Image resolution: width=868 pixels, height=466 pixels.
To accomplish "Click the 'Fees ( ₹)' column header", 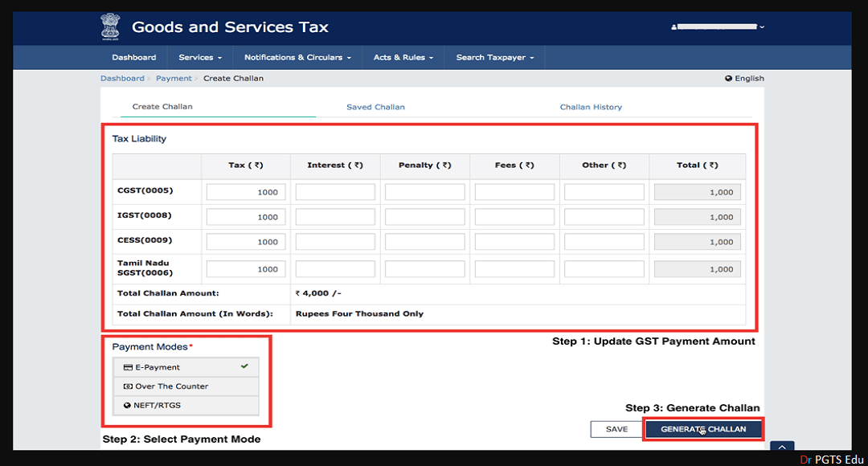I will 515,165.
